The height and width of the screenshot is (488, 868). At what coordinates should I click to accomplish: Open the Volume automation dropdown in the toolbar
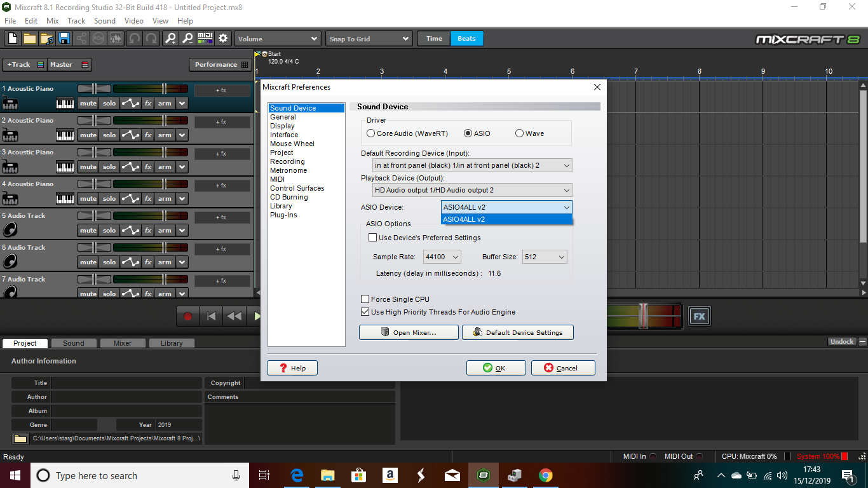(277, 39)
